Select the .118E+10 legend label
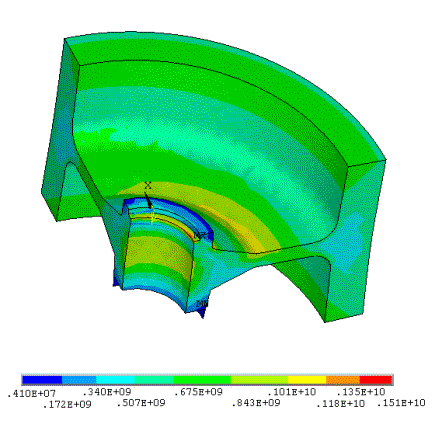 [340, 404]
